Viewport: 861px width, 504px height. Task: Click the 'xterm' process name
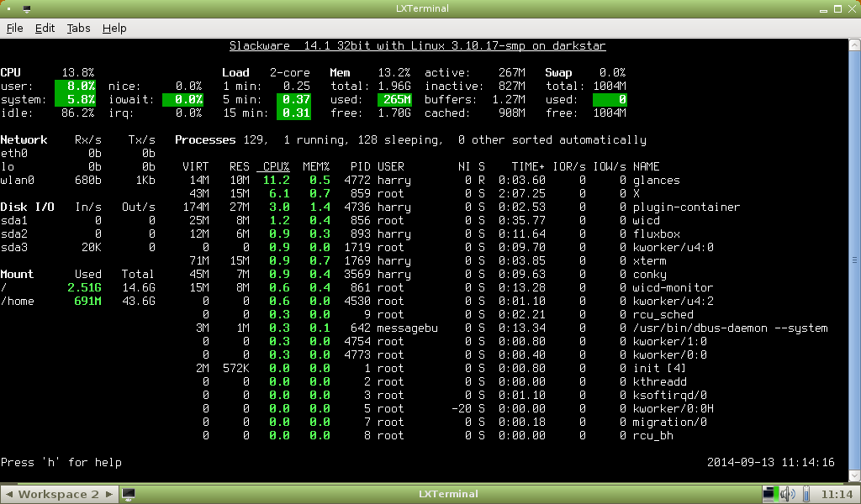(x=650, y=261)
